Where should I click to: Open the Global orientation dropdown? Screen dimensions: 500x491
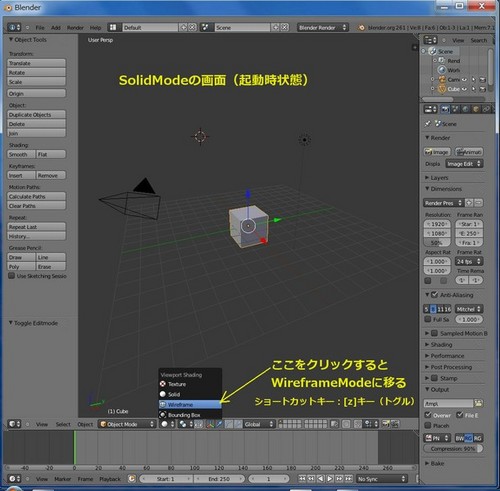click(x=259, y=424)
